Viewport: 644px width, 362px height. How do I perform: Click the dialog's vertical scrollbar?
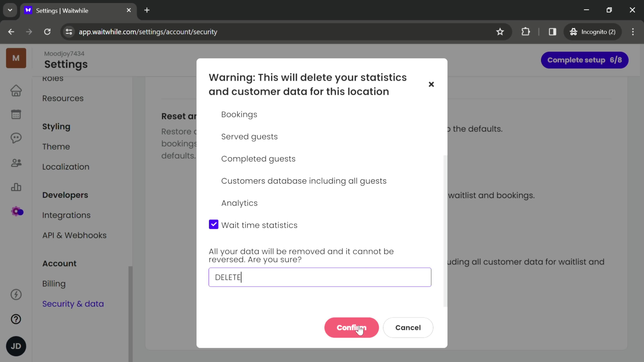(x=445, y=231)
